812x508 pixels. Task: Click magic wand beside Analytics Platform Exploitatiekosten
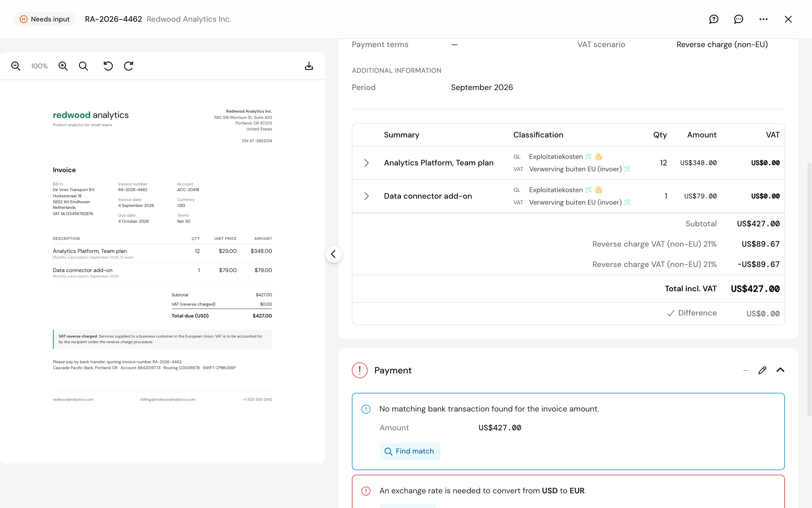[x=588, y=157]
